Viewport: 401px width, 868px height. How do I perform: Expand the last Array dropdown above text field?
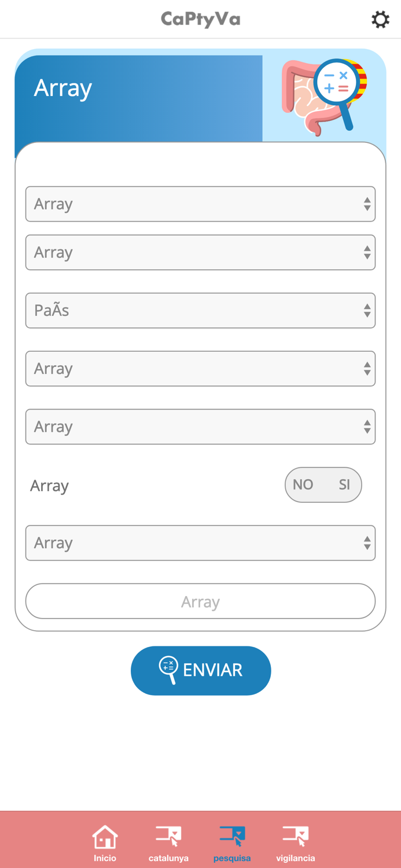point(200,543)
